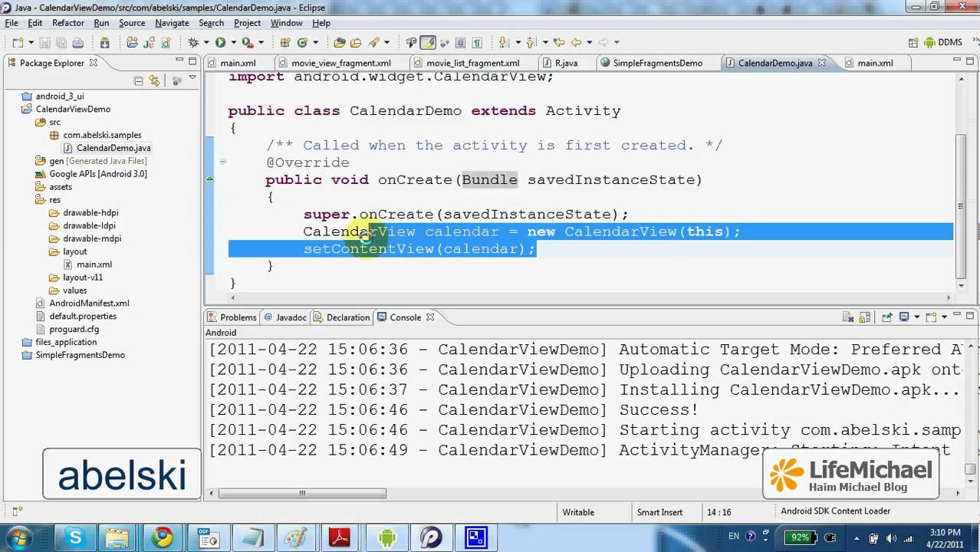980x552 pixels.
Task: Click the Open Perspective icon
Action: (x=913, y=43)
